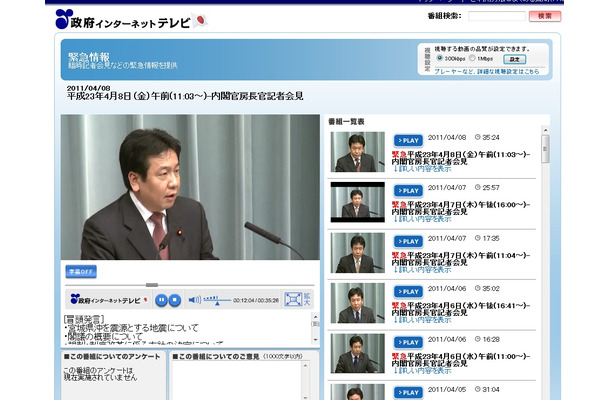Click the red 検索 search button
The image size is (610, 400).
pyautogui.click(x=545, y=16)
